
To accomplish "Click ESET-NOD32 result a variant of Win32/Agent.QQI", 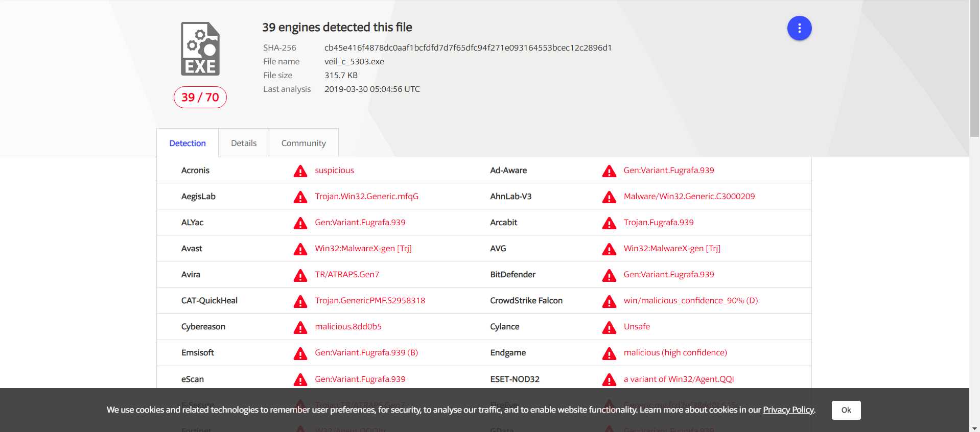I will [x=679, y=379].
